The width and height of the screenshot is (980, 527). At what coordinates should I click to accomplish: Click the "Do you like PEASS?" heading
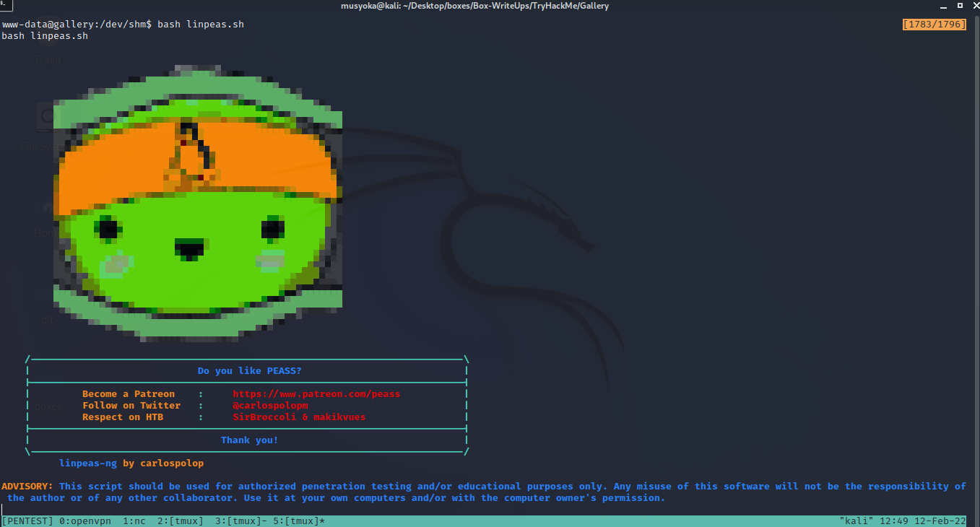click(250, 371)
